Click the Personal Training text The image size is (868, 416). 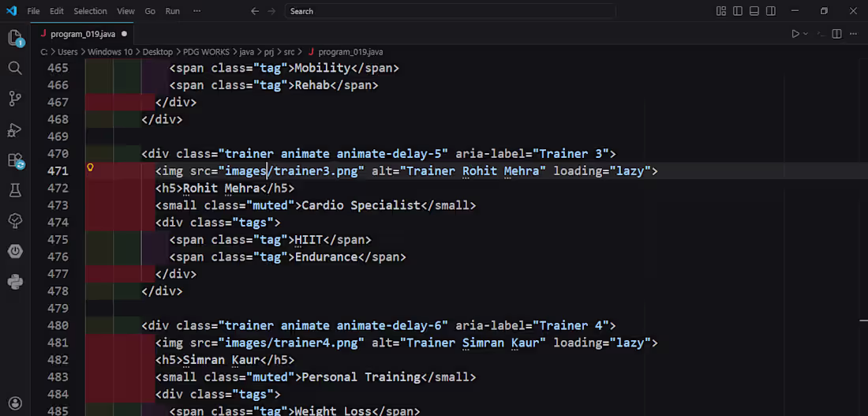tap(361, 377)
